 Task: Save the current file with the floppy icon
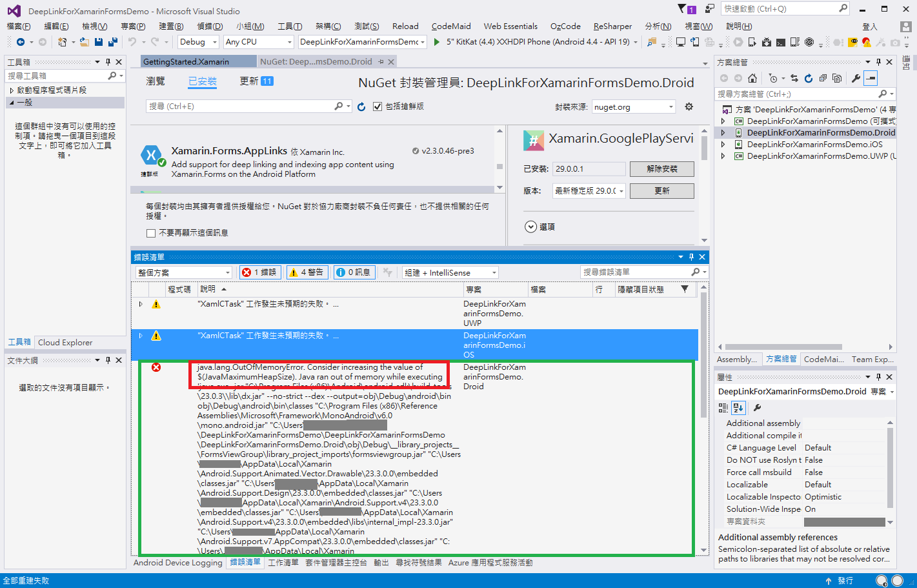point(99,42)
